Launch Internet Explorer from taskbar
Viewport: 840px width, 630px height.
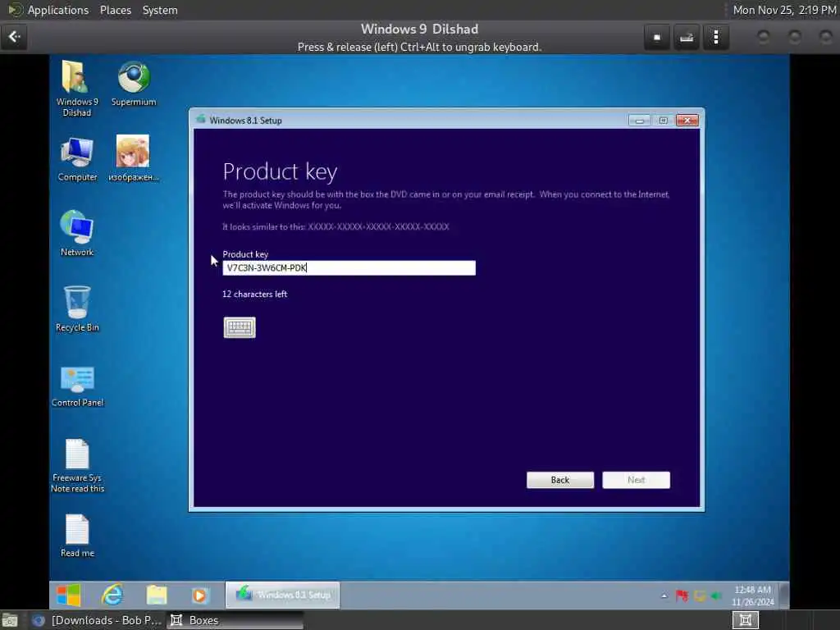(x=112, y=595)
